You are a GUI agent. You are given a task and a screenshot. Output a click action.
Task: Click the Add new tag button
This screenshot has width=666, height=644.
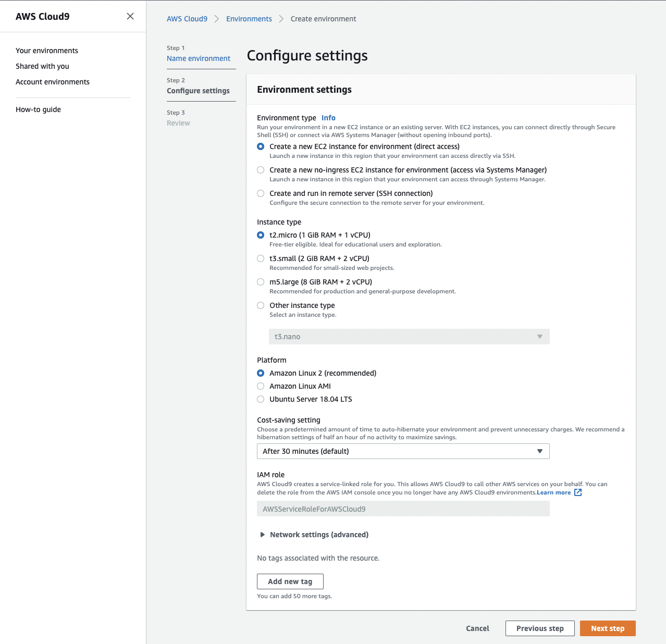[290, 581]
